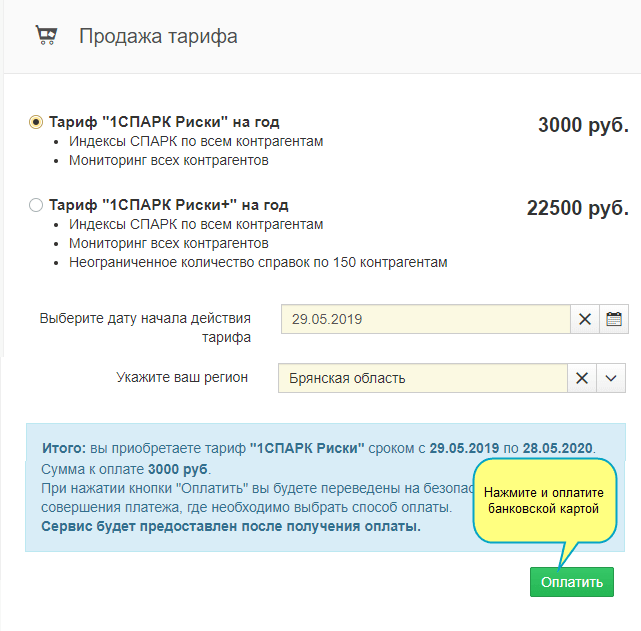Screen dimensions: 641x631
Task: Click the blue Итого summary box
Action: pyautogui.click(x=250, y=488)
